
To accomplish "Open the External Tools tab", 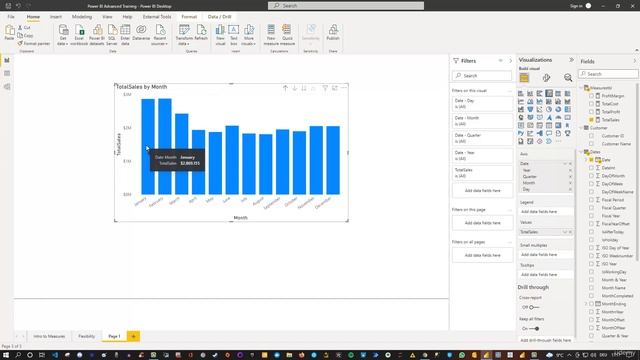I will [157, 17].
